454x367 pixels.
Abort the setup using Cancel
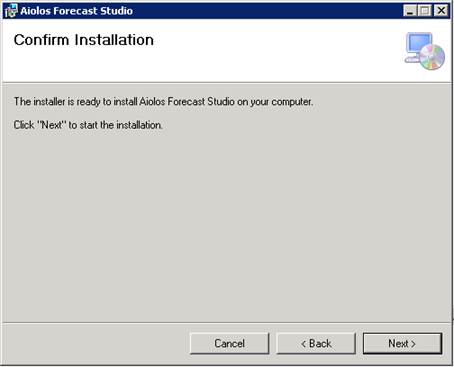[229, 343]
